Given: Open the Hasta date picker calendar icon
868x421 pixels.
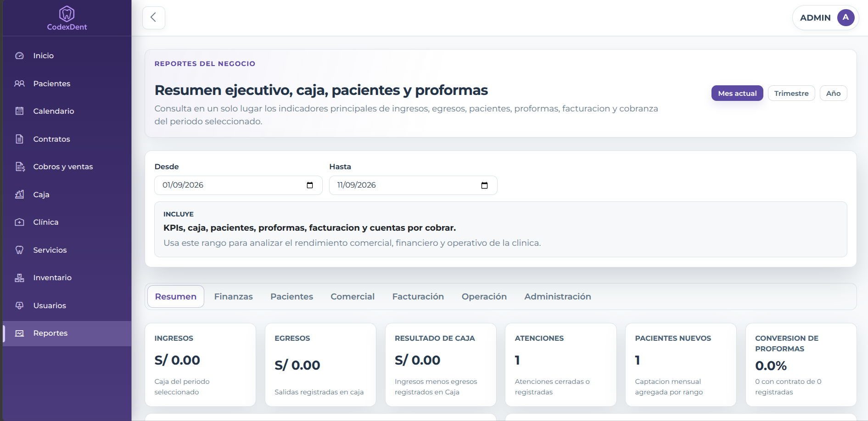Looking at the screenshot, I should (484, 185).
